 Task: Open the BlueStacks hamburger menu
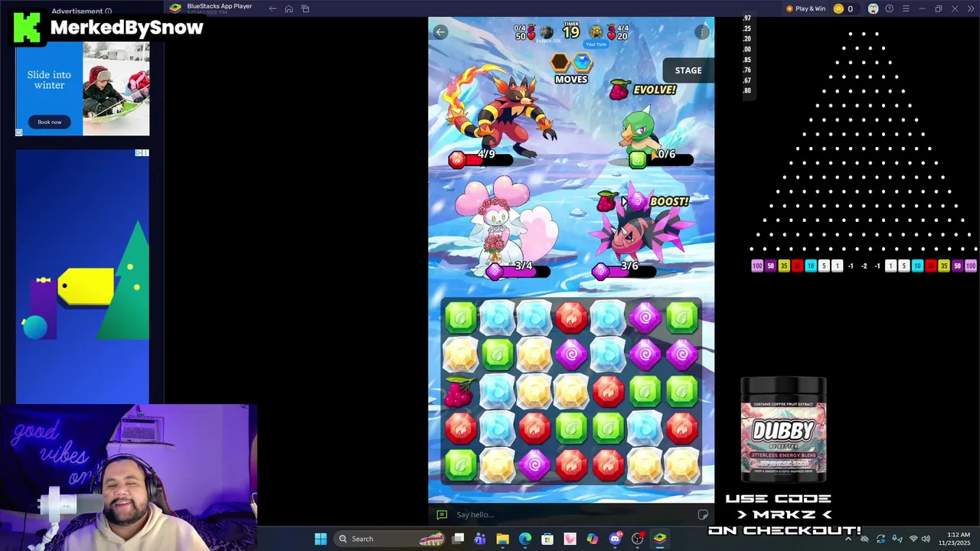tap(906, 8)
